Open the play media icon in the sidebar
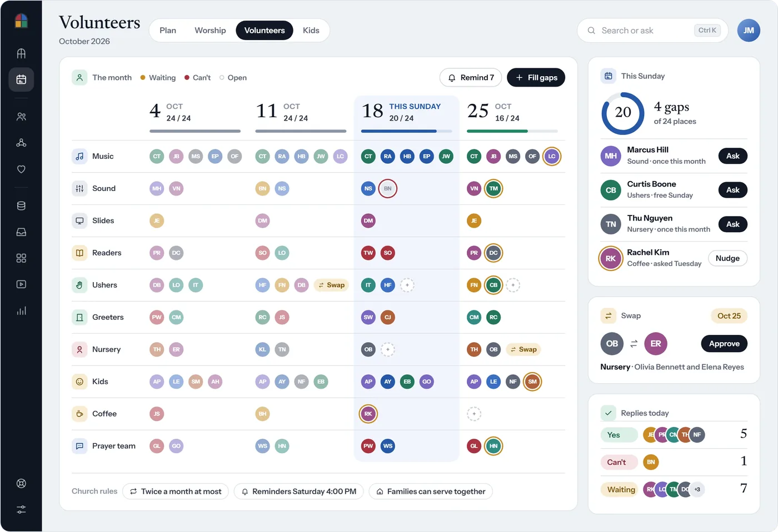This screenshot has width=778, height=532. [x=21, y=284]
